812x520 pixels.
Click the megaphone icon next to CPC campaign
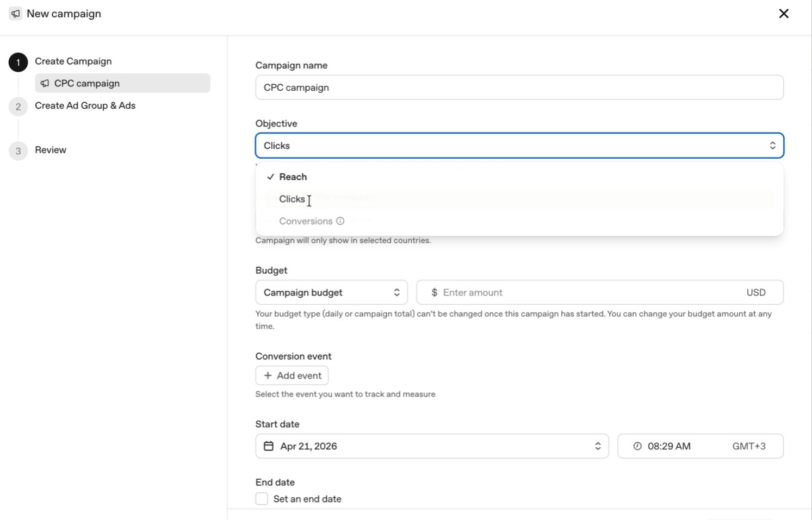tap(45, 83)
